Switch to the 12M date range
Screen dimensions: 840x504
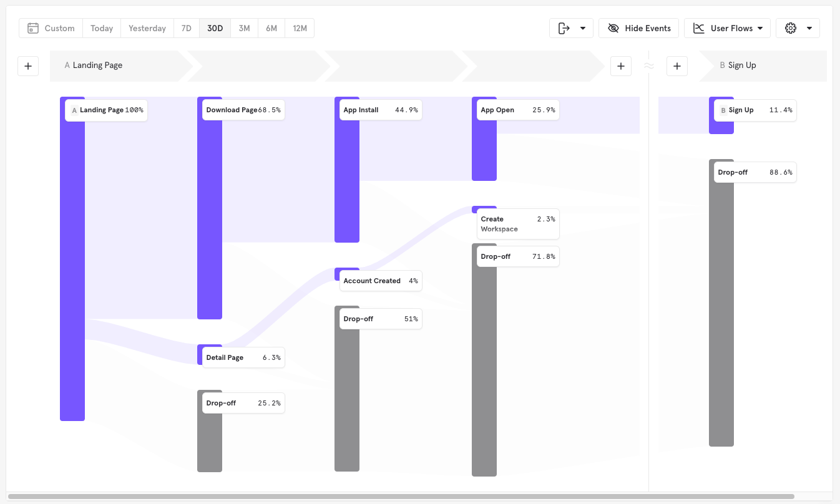pyautogui.click(x=300, y=27)
